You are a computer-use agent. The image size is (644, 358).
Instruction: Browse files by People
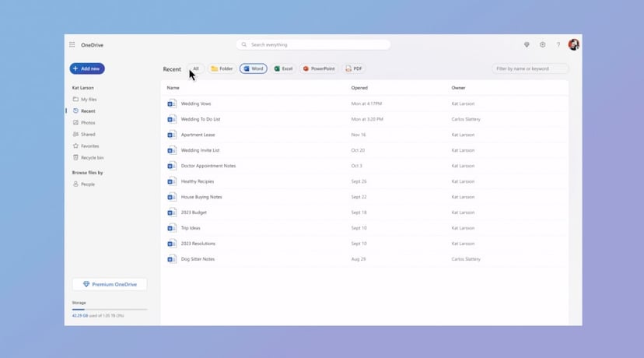click(x=84, y=184)
